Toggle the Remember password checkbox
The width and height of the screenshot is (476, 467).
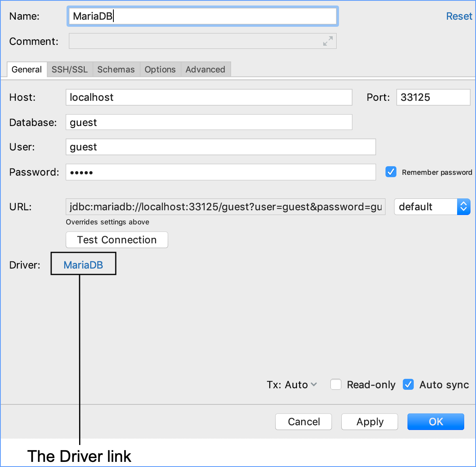pyautogui.click(x=391, y=172)
